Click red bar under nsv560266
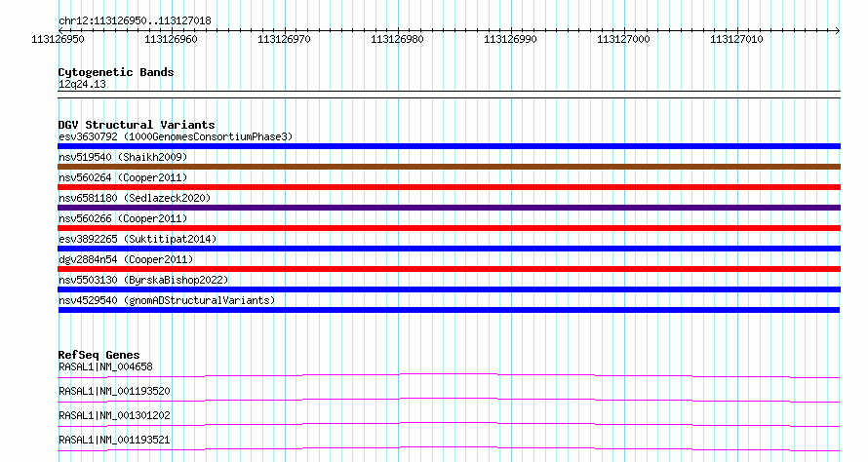 (x=449, y=228)
